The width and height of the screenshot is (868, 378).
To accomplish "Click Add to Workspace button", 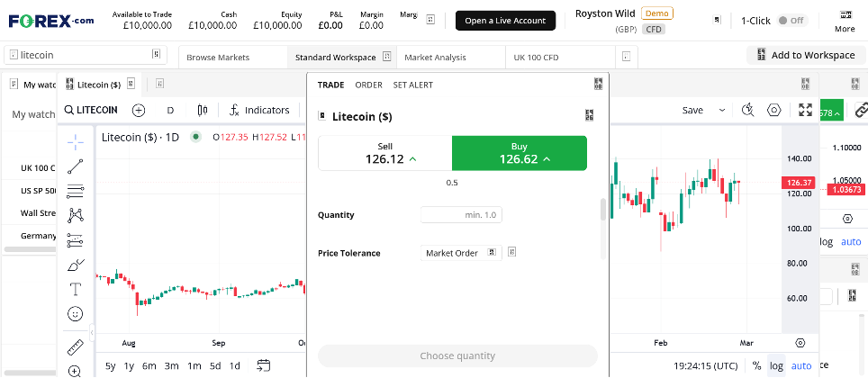I will click(807, 55).
